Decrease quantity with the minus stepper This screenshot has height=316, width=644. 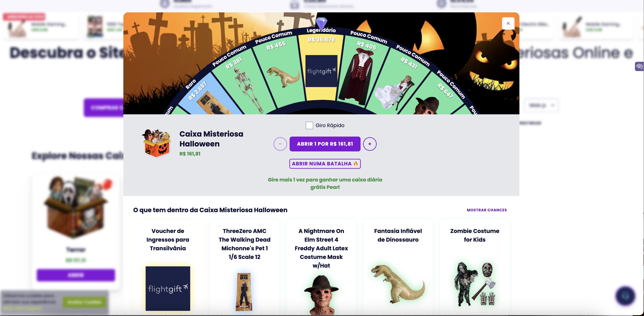[x=280, y=144]
